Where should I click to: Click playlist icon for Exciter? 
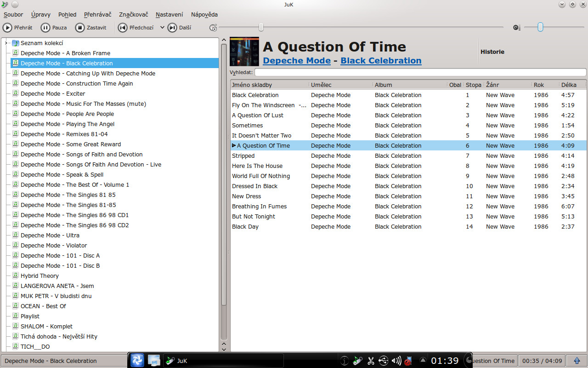point(15,94)
